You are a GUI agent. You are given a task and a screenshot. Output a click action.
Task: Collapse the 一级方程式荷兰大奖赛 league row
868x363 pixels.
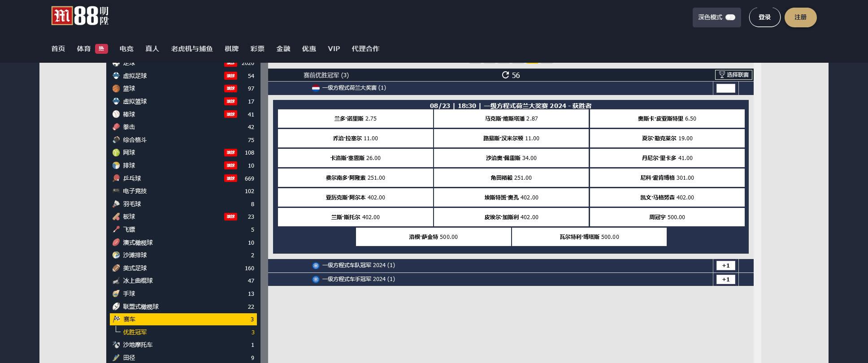pos(511,88)
